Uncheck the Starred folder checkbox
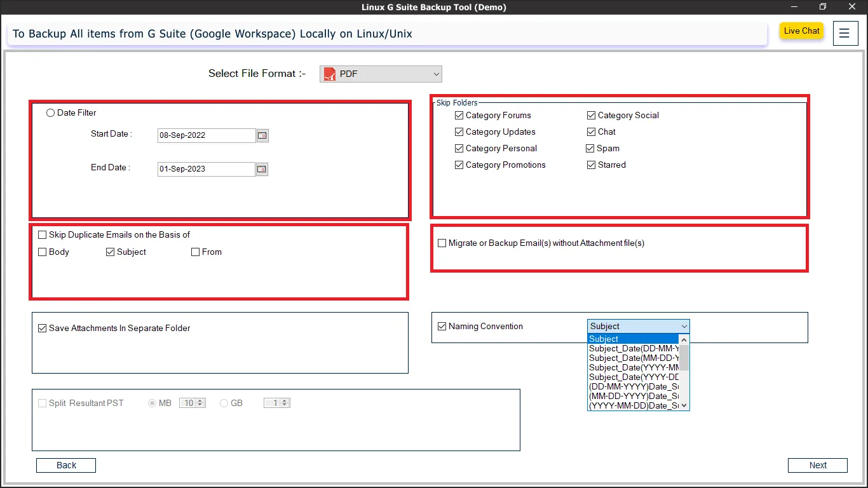The height and width of the screenshot is (488, 868). pyautogui.click(x=592, y=165)
